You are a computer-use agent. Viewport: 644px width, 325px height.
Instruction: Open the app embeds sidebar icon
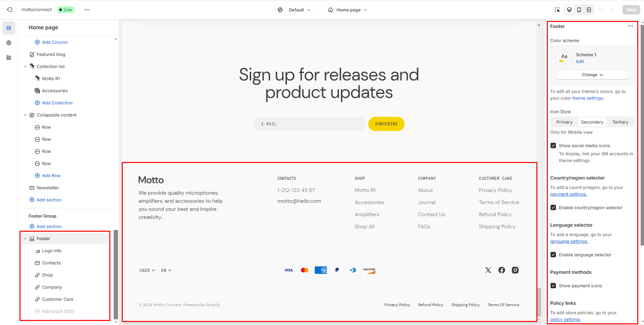[9, 58]
